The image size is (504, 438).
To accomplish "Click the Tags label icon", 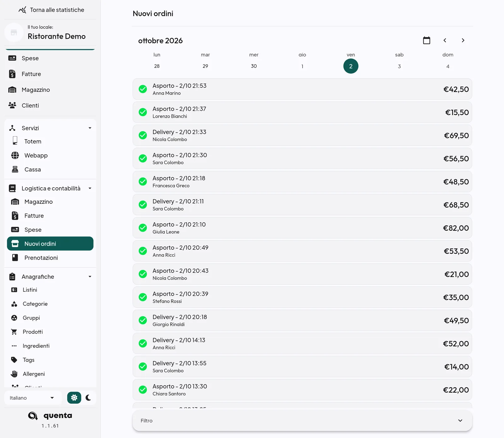I will tap(14, 360).
